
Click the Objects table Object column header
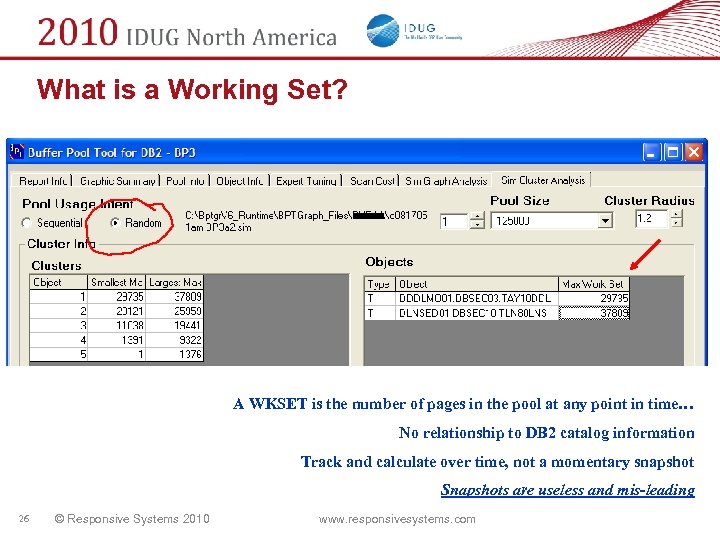tap(477, 284)
